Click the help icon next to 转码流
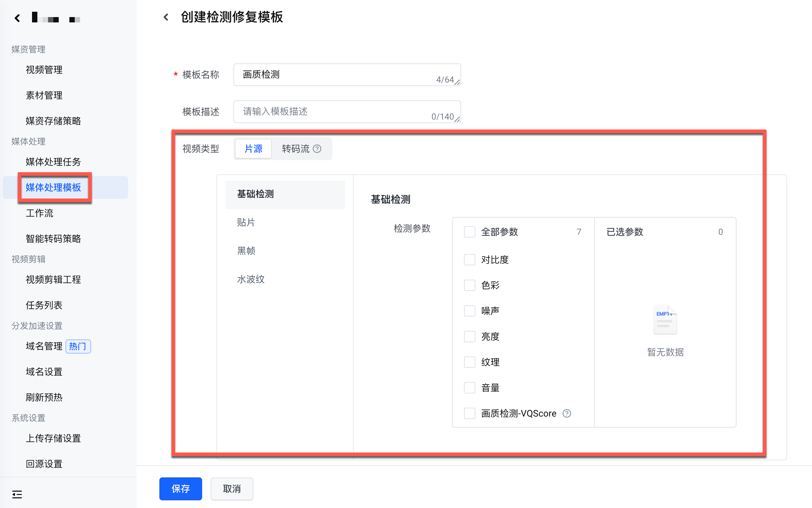 317,149
